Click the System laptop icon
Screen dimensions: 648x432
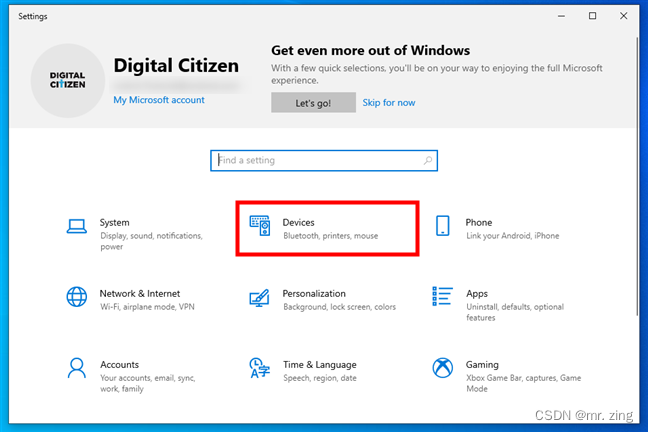[x=77, y=226]
